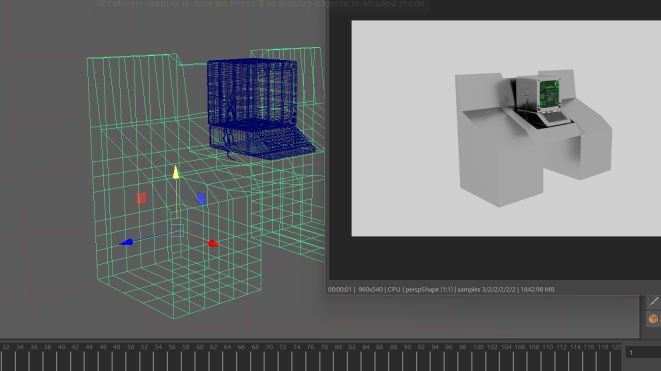Set timeline to frame 80
Image resolution: width=661 pixels, height=371 pixels.
(x=338, y=347)
